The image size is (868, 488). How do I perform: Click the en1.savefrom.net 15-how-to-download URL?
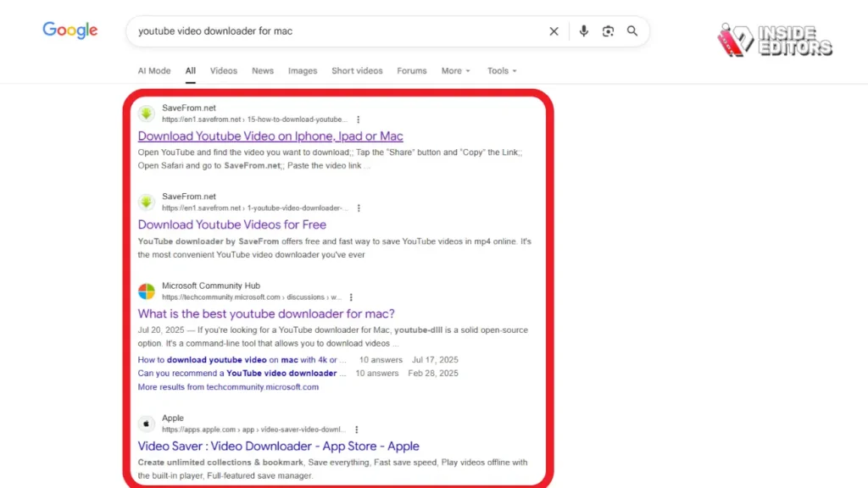254,119
